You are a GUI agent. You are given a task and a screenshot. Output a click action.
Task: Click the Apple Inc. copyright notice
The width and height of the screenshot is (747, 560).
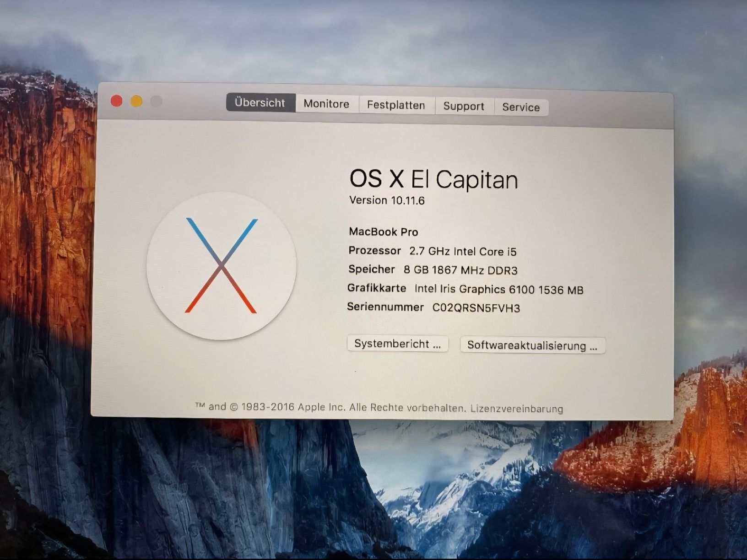pos(330,407)
